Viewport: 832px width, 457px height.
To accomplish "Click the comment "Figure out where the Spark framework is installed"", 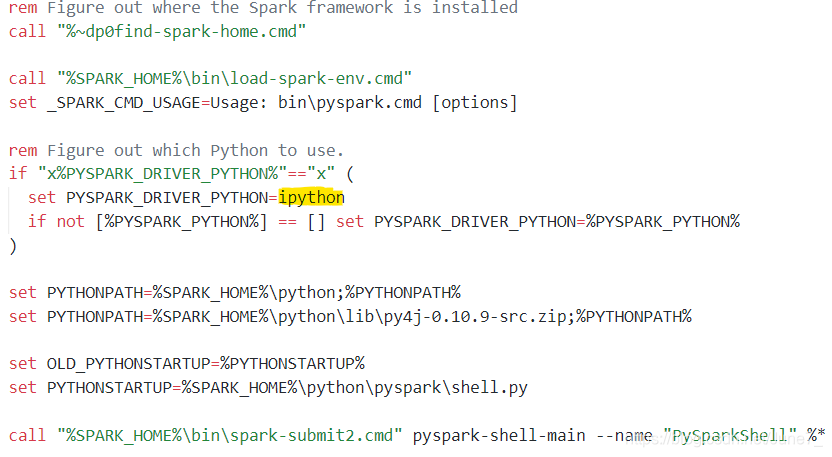I will click(282, 7).
